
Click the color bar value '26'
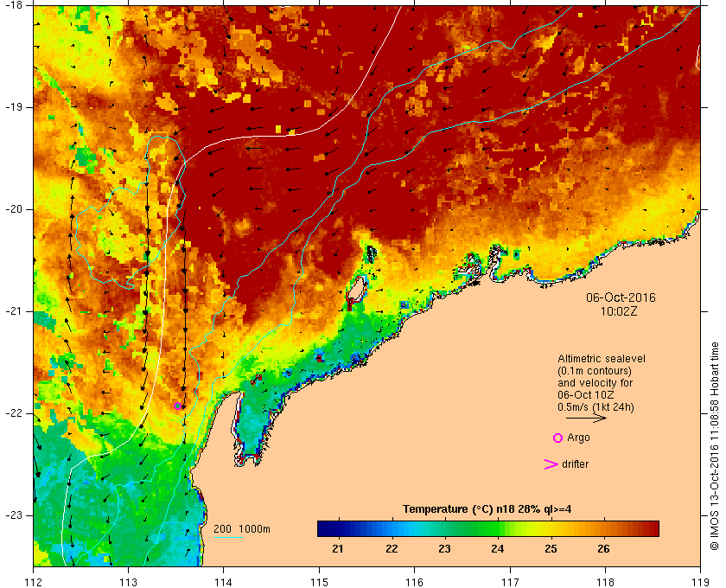[603, 548]
